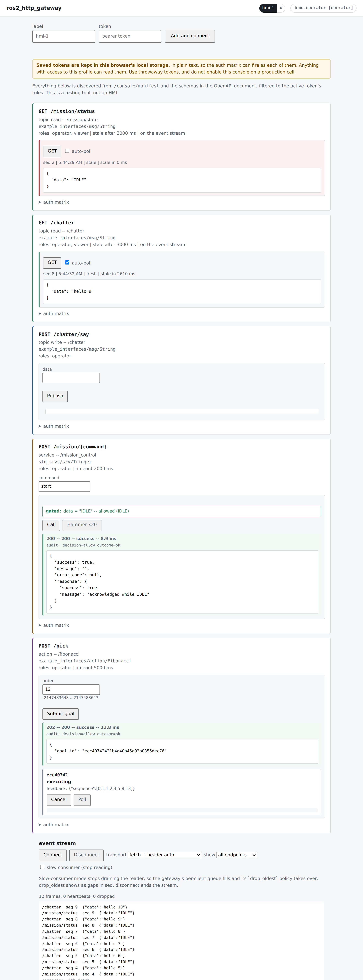Expand auth matrix under POST /chatter/say
Viewport: 363px width, 980px height.
pyautogui.click(x=54, y=427)
